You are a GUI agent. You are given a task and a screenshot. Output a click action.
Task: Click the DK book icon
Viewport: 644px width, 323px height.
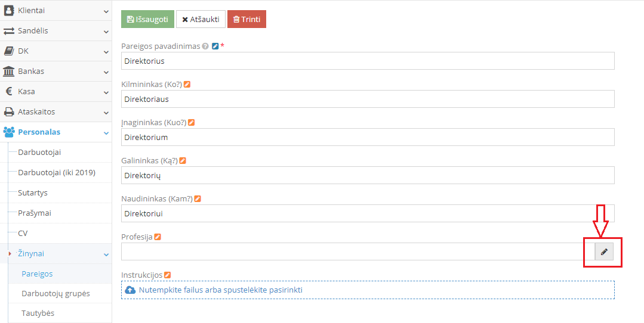click(x=9, y=51)
